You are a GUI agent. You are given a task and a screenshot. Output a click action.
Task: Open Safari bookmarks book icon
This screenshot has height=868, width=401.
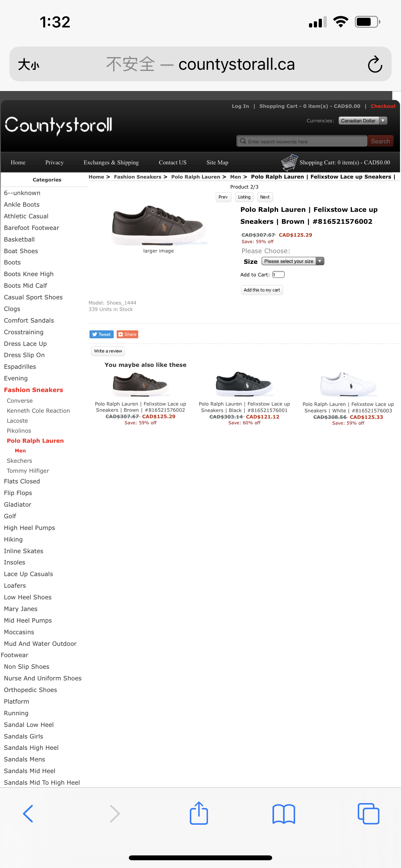(x=284, y=813)
